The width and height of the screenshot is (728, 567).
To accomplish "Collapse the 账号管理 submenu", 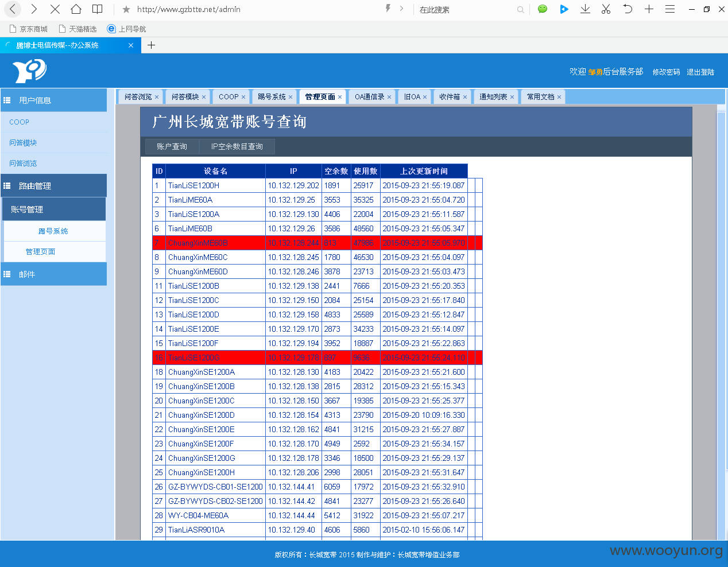I will [54, 209].
